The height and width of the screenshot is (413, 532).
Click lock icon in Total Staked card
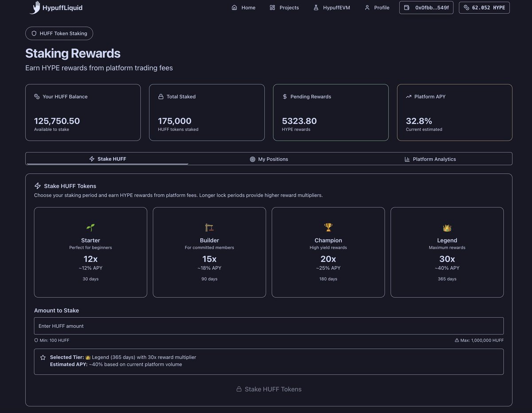pos(161,97)
